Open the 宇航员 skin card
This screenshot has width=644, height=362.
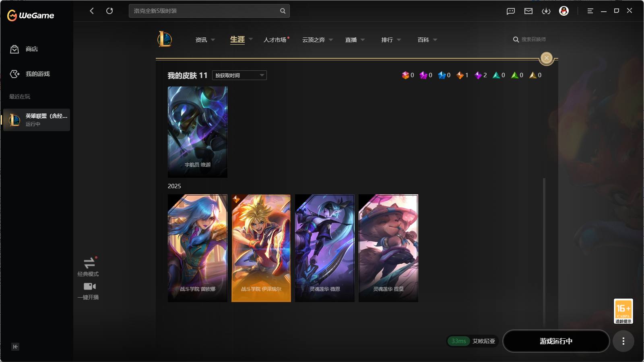(198, 132)
